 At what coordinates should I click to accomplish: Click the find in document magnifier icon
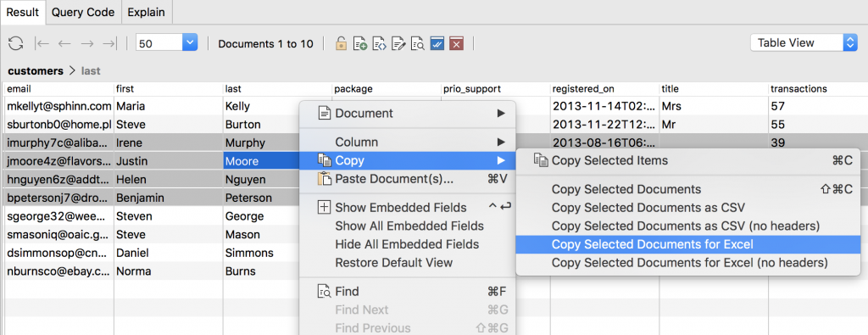[x=417, y=43]
